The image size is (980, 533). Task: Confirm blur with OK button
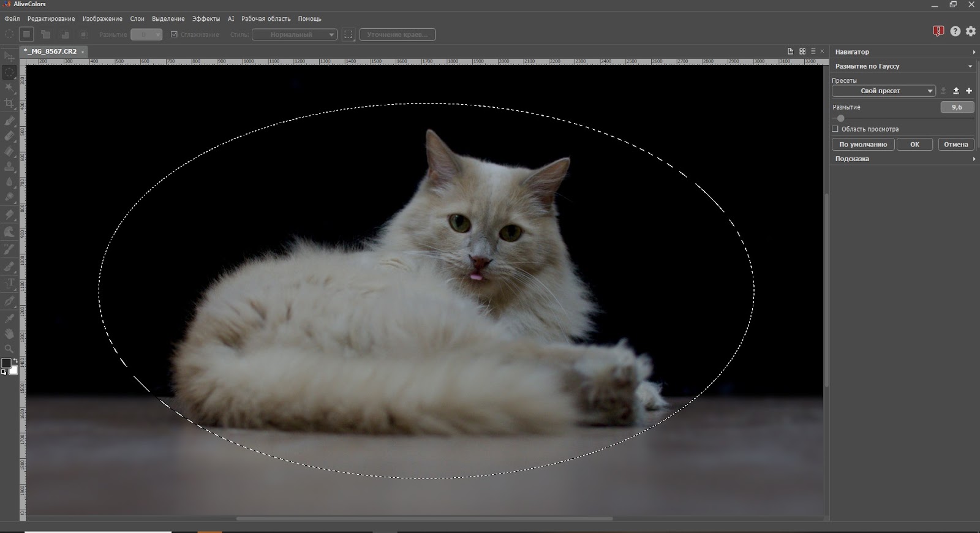click(914, 145)
